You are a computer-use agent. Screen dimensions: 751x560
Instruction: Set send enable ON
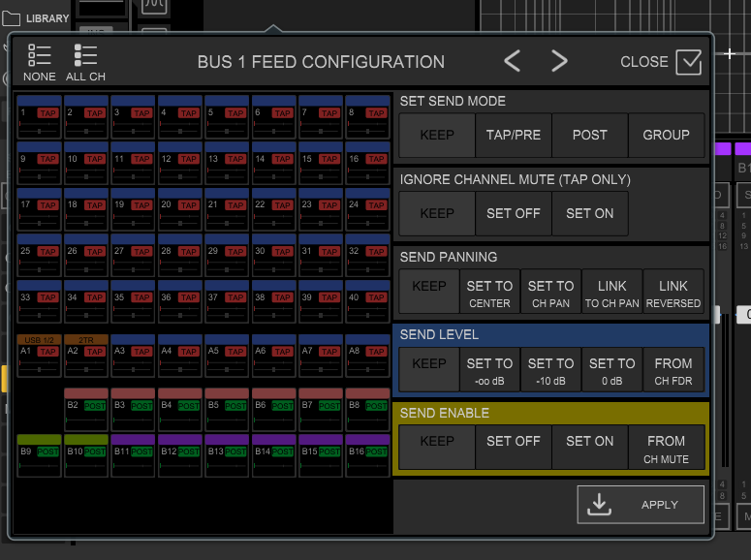(589, 447)
